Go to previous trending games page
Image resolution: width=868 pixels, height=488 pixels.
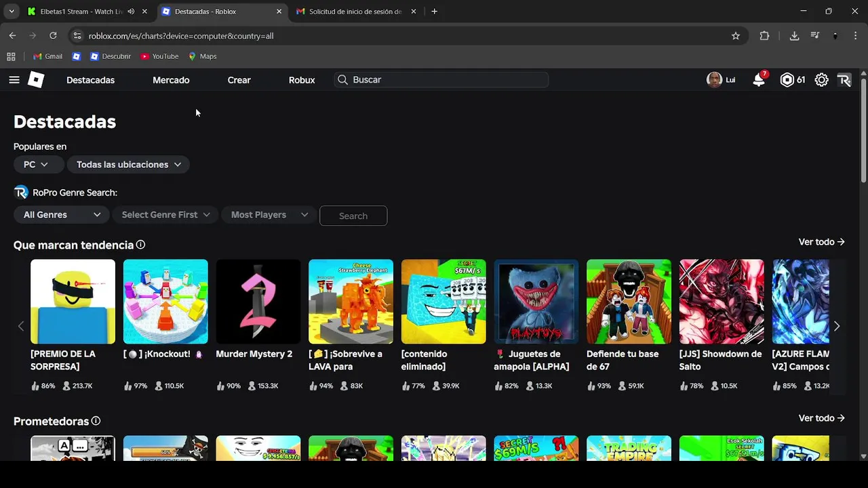point(21,326)
